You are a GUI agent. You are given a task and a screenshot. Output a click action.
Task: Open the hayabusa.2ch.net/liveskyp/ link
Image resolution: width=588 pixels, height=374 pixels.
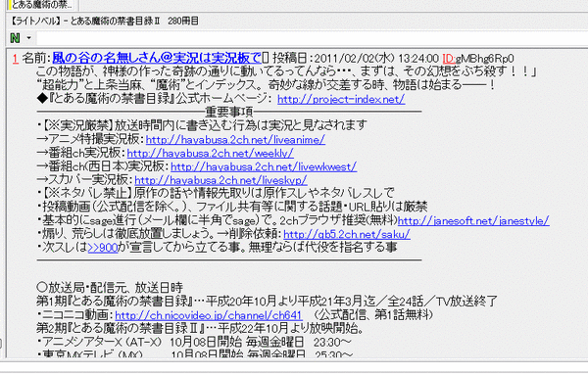pyautogui.click(x=220, y=180)
